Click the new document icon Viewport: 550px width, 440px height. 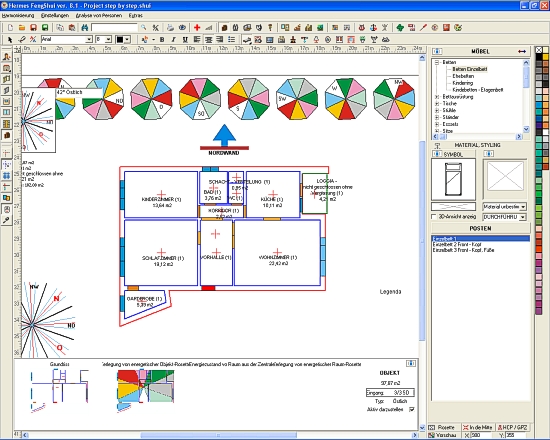(10, 27)
